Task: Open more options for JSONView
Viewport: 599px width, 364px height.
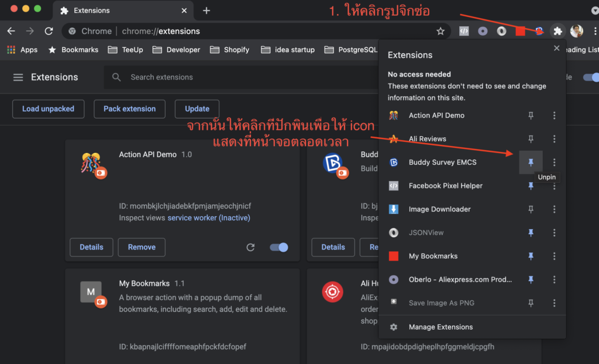Action: tap(555, 233)
